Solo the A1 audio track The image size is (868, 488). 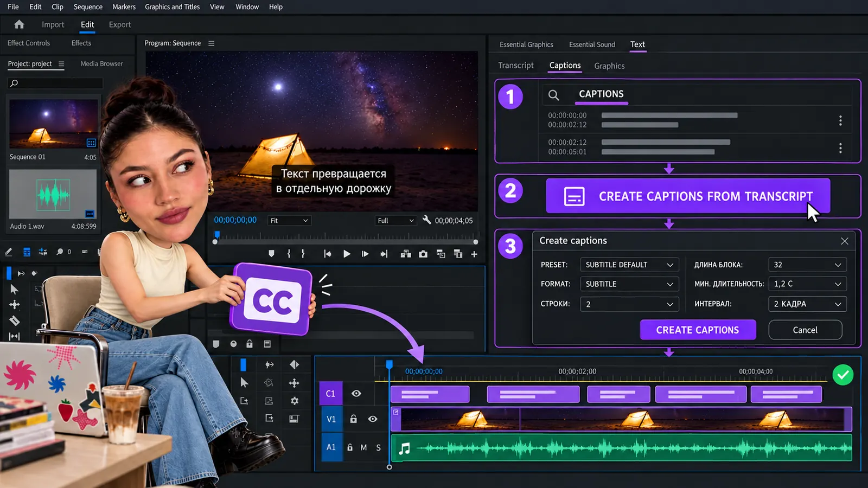[x=379, y=447]
